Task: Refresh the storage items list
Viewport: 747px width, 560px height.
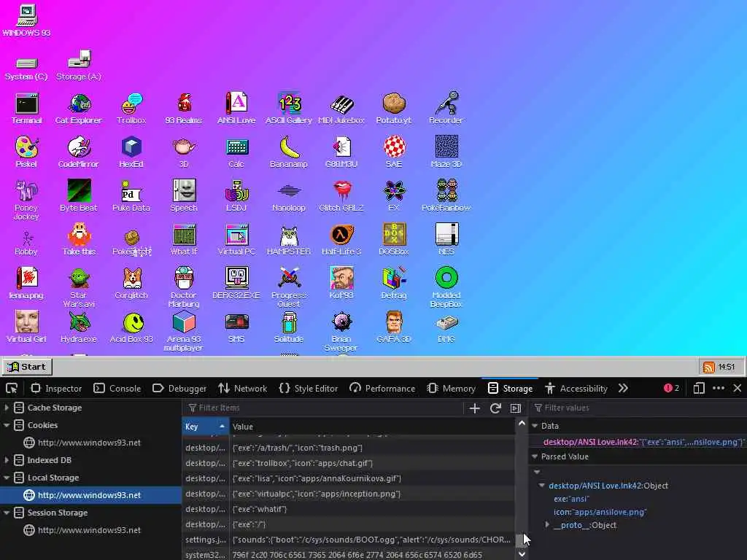Action: point(495,408)
